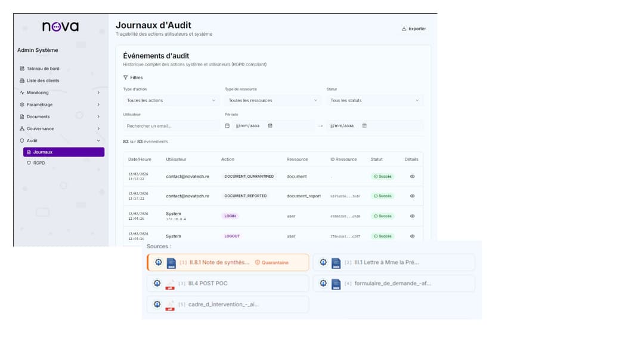Click the download icon on III.4 POST POC

(157, 282)
